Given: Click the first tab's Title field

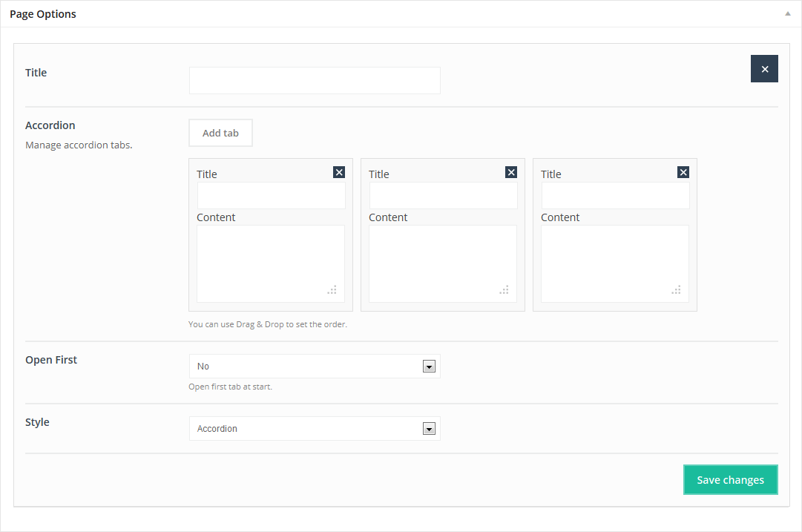Looking at the screenshot, I should pyautogui.click(x=272, y=196).
